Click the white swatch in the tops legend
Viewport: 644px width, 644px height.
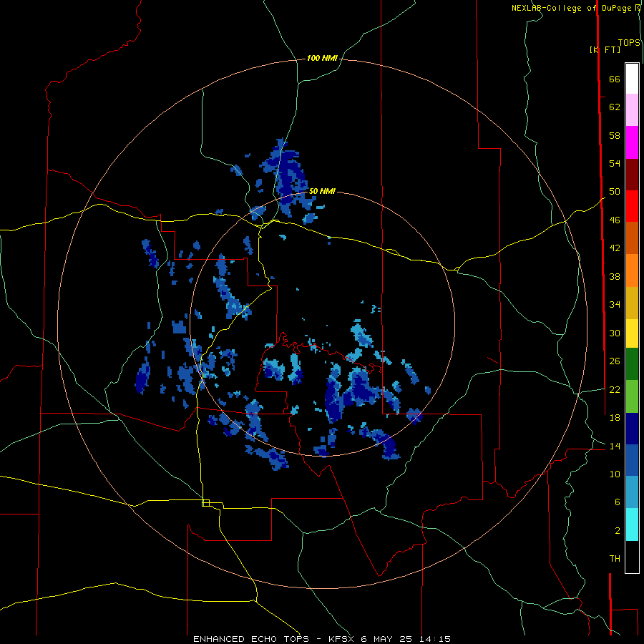[x=632, y=79]
